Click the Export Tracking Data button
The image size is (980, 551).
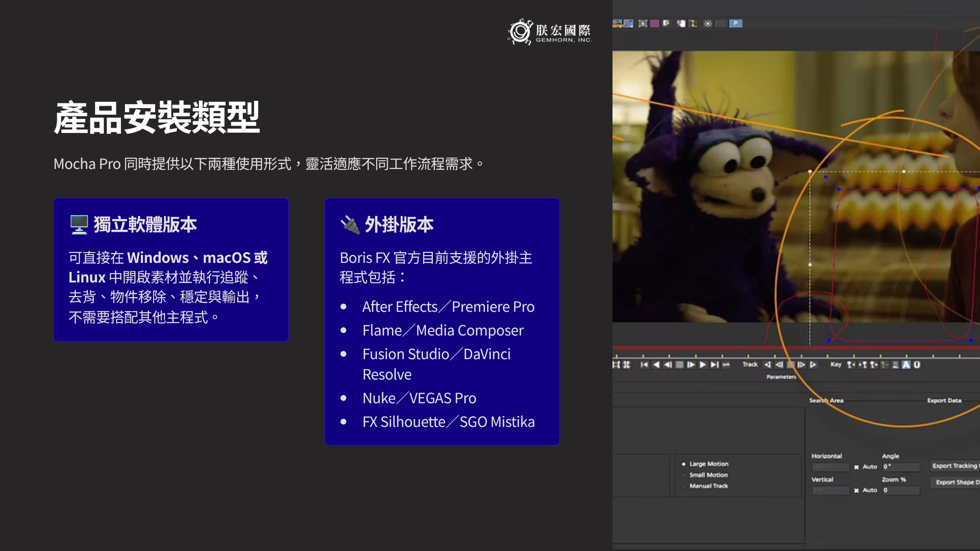(955, 466)
